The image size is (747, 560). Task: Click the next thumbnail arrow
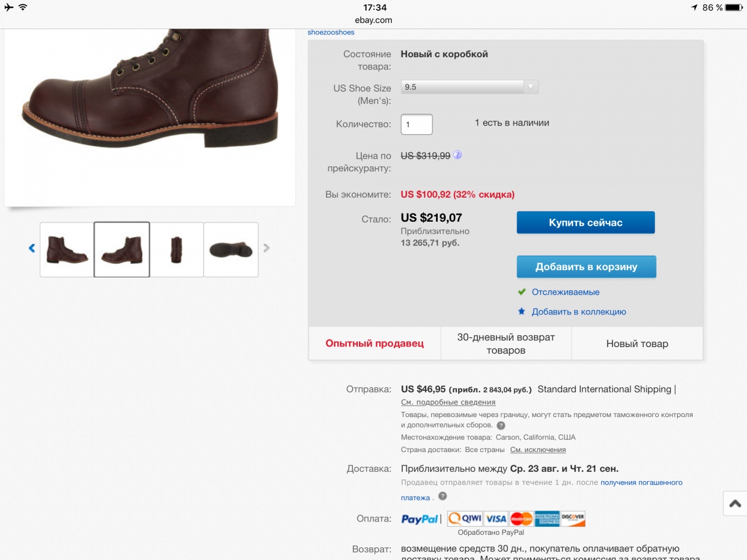(x=266, y=249)
